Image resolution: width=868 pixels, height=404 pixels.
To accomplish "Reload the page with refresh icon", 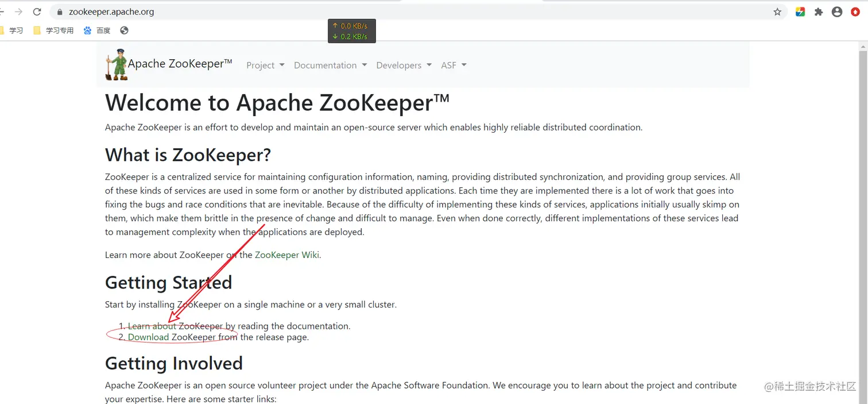I will [x=37, y=11].
